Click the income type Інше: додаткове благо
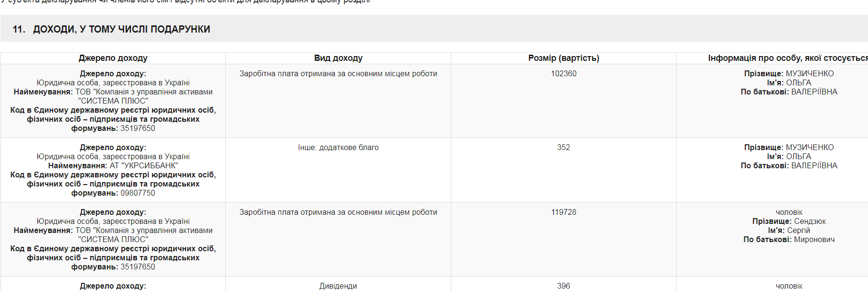The width and height of the screenshot is (868, 291). coord(338,148)
